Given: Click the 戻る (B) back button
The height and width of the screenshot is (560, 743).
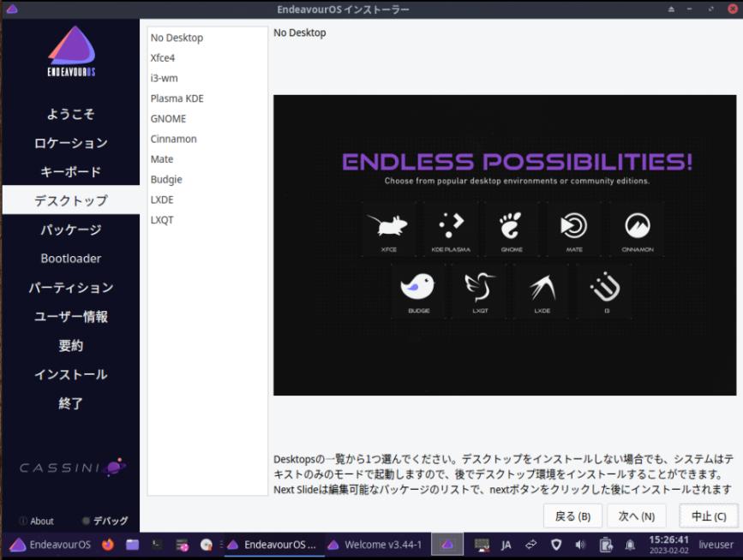Looking at the screenshot, I should pos(572,516).
